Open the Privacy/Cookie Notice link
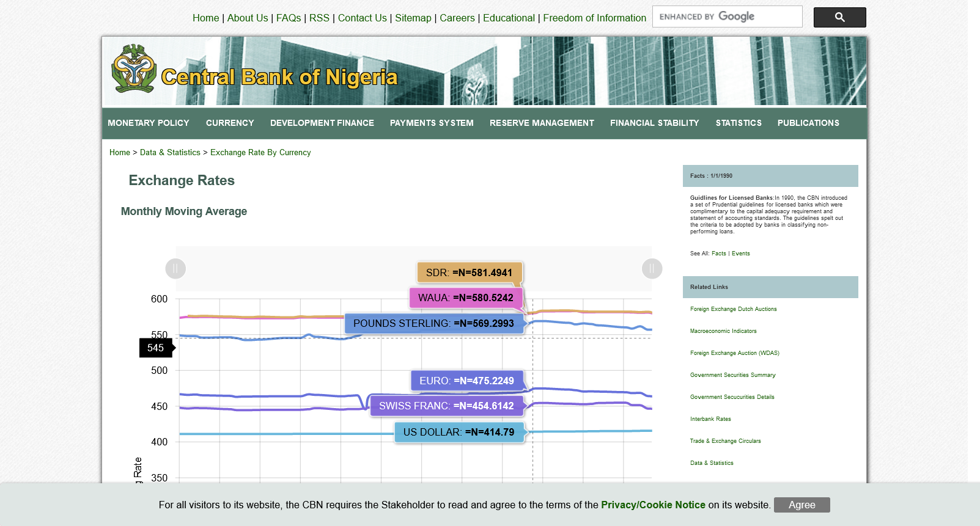 653,505
